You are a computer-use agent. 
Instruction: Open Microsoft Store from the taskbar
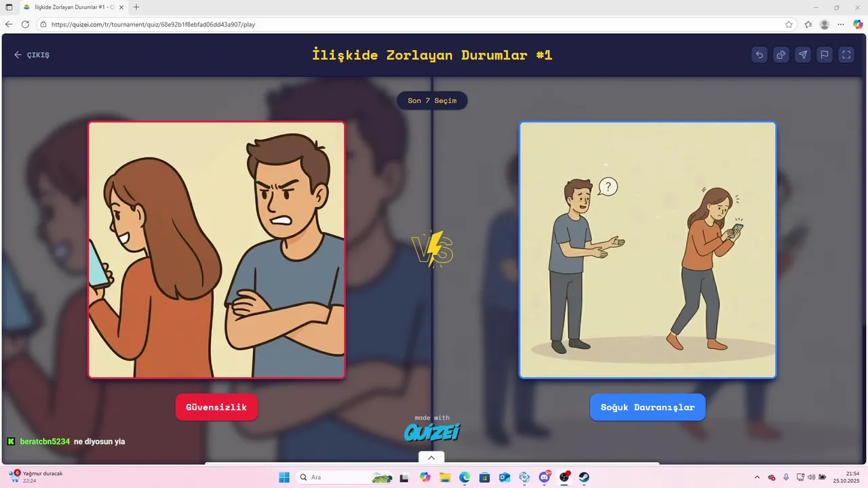(x=485, y=477)
